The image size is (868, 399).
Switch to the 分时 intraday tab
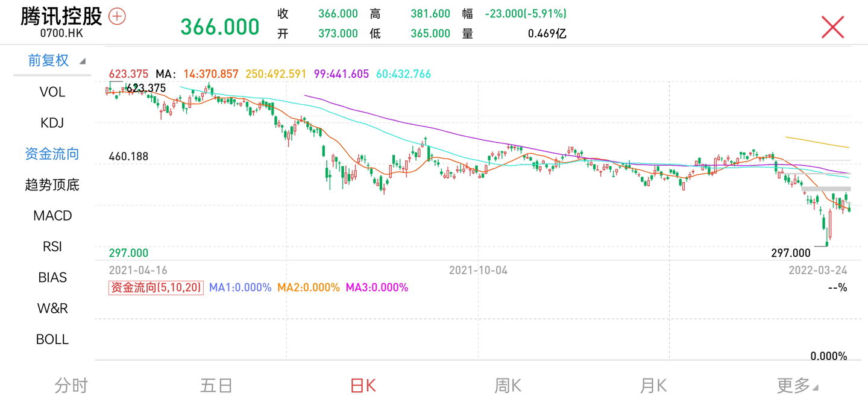pos(71,385)
